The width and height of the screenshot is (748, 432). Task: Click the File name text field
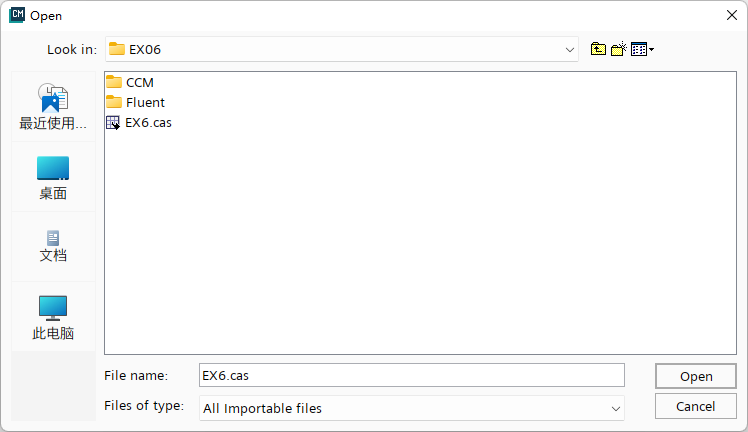tap(411, 376)
